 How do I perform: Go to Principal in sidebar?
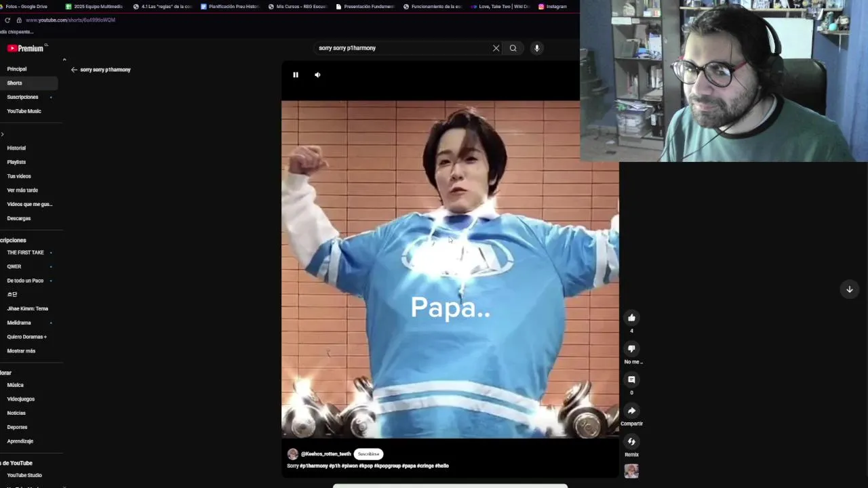pyautogui.click(x=17, y=69)
